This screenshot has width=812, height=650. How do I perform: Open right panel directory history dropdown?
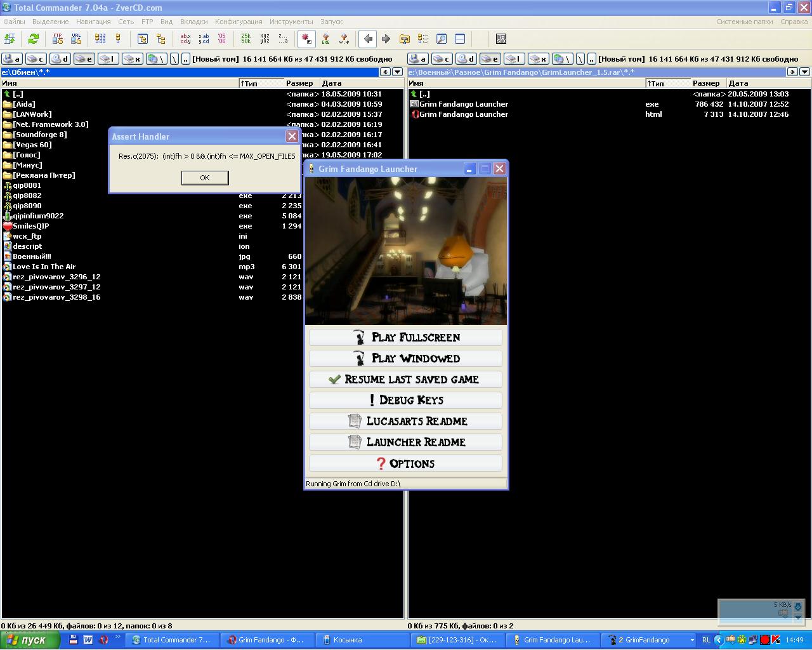click(x=804, y=72)
